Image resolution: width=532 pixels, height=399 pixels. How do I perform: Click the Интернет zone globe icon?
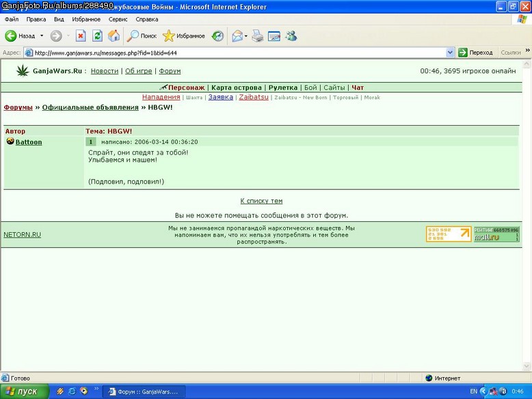[429, 378]
